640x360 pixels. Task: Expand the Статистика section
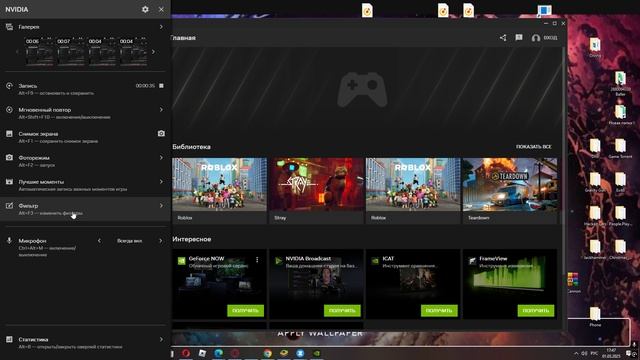[161, 339]
